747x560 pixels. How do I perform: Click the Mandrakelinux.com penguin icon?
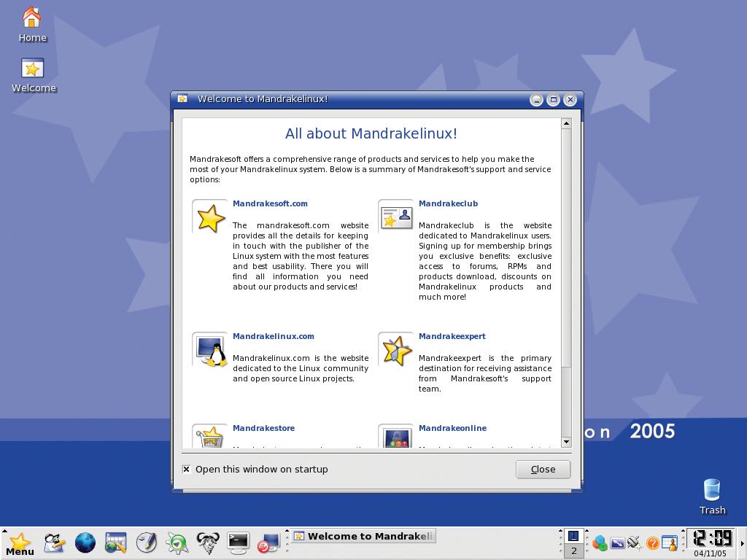tap(210, 350)
